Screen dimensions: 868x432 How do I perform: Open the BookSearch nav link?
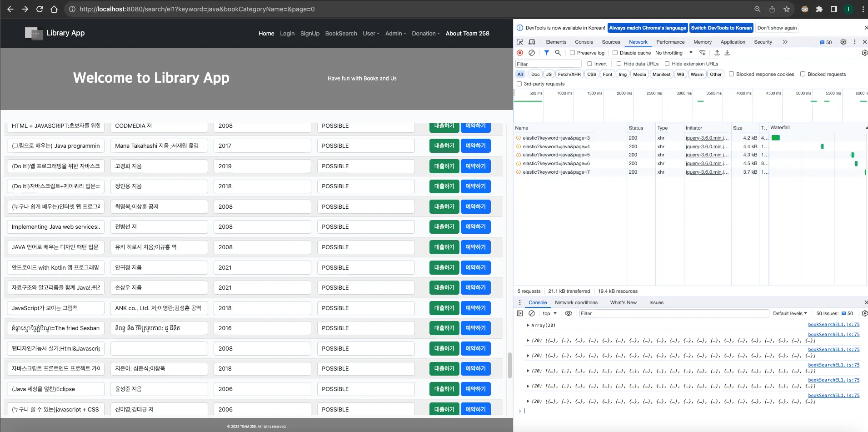pos(341,34)
